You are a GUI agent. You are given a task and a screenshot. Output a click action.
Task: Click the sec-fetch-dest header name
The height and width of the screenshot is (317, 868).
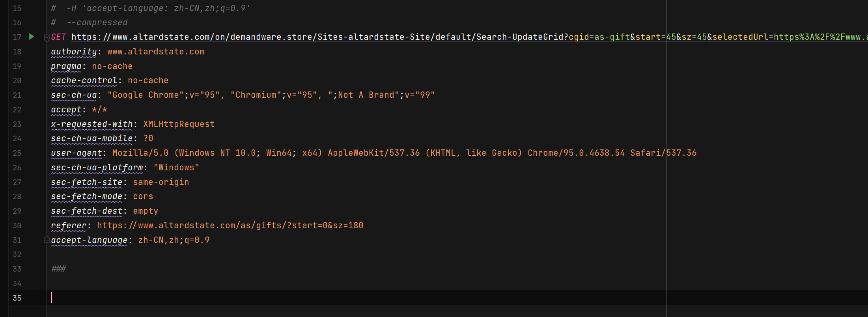click(x=87, y=211)
